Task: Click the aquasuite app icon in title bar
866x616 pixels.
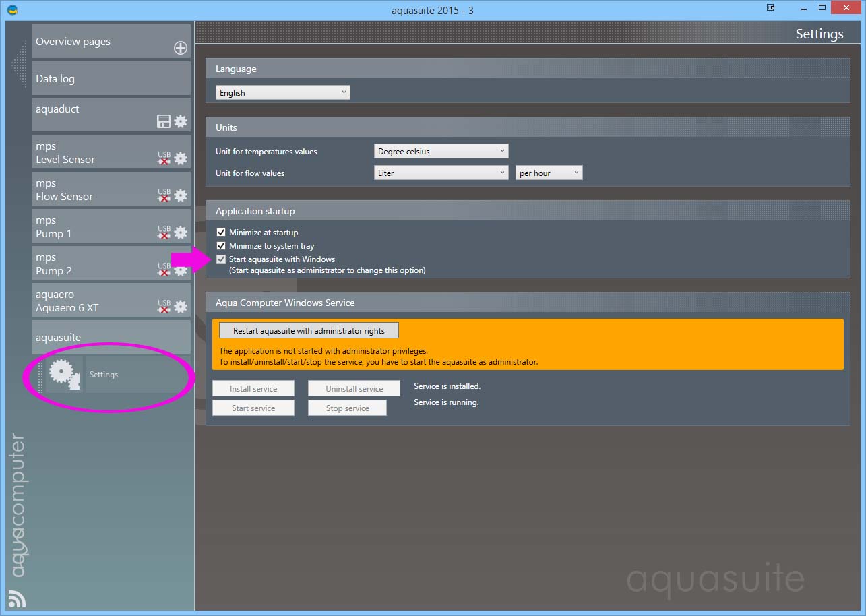Action: coord(12,10)
